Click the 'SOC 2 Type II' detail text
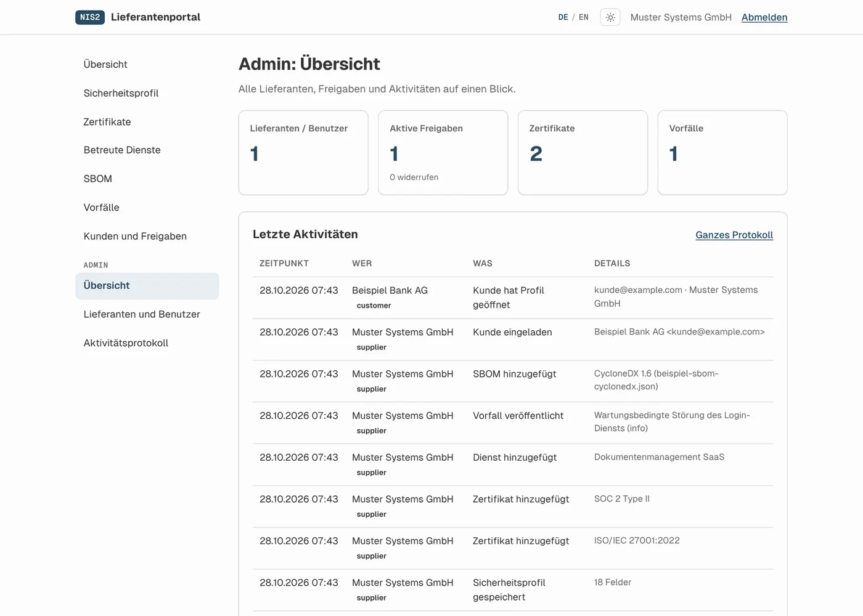 pos(622,498)
